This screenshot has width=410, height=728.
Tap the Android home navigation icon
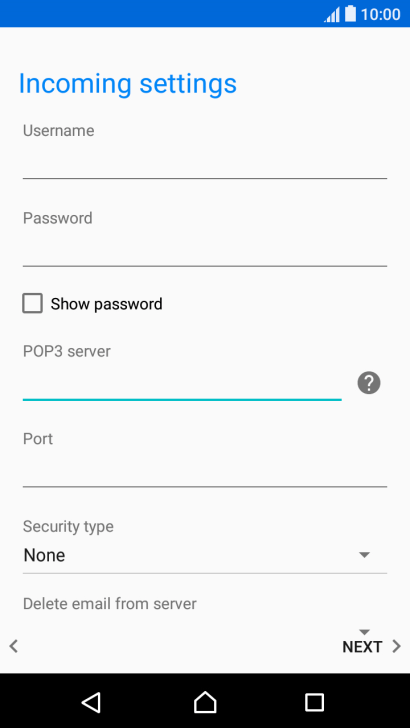pyautogui.click(x=205, y=702)
